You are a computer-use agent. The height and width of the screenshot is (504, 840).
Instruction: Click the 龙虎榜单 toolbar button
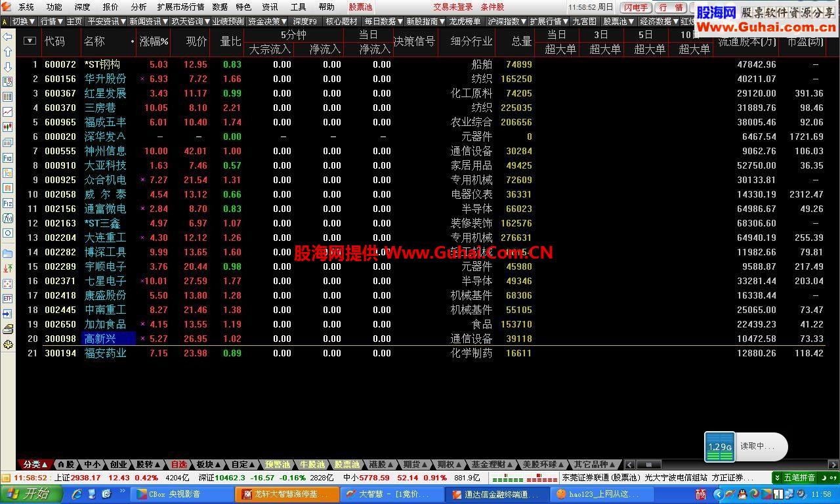[x=465, y=21]
